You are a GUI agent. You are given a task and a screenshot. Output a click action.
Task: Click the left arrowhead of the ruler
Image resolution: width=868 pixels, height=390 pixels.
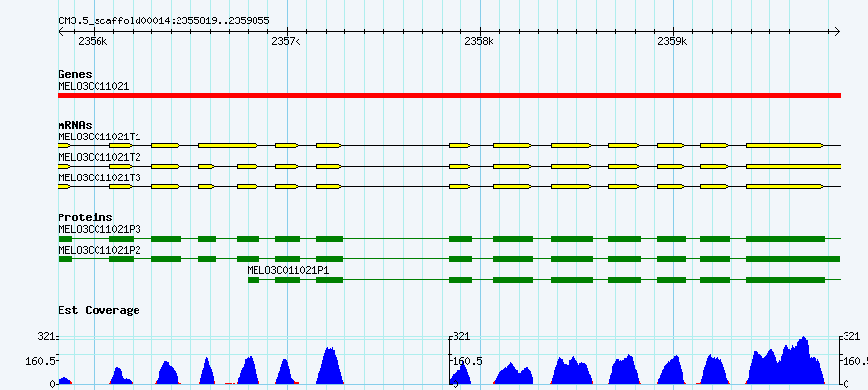click(x=61, y=32)
